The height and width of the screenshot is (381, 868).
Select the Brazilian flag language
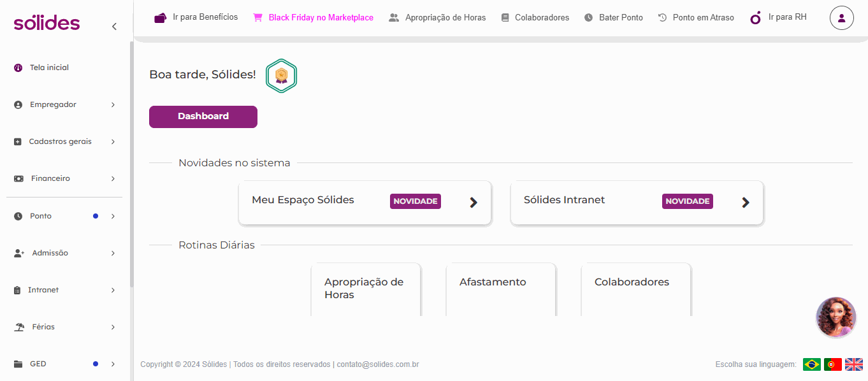coord(811,364)
